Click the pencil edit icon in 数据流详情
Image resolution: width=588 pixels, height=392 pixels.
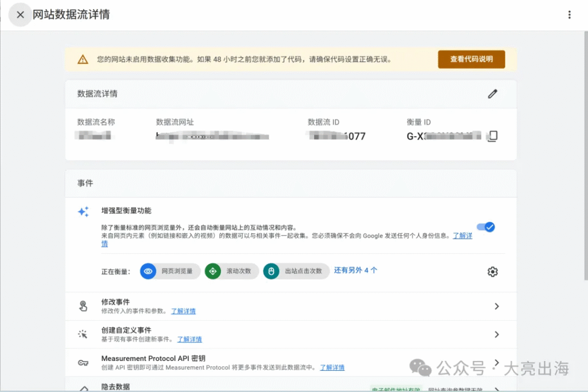point(492,94)
